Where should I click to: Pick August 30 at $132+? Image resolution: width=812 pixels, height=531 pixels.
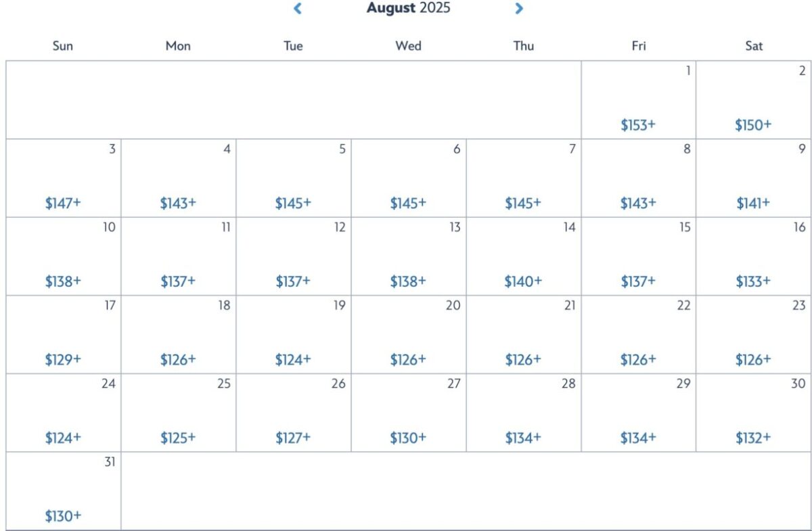[753, 413]
